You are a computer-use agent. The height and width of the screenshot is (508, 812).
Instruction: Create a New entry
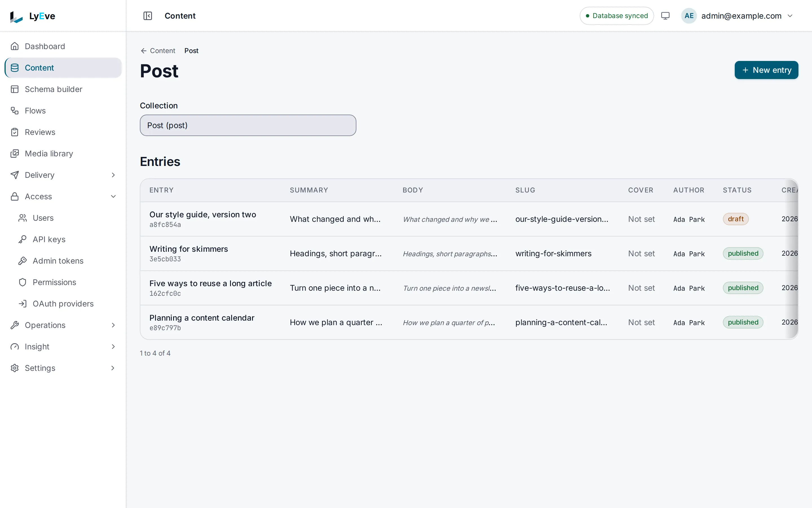point(766,70)
